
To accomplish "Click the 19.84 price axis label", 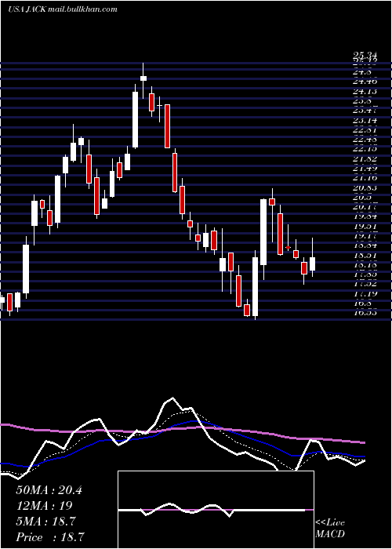I will pos(365,216).
